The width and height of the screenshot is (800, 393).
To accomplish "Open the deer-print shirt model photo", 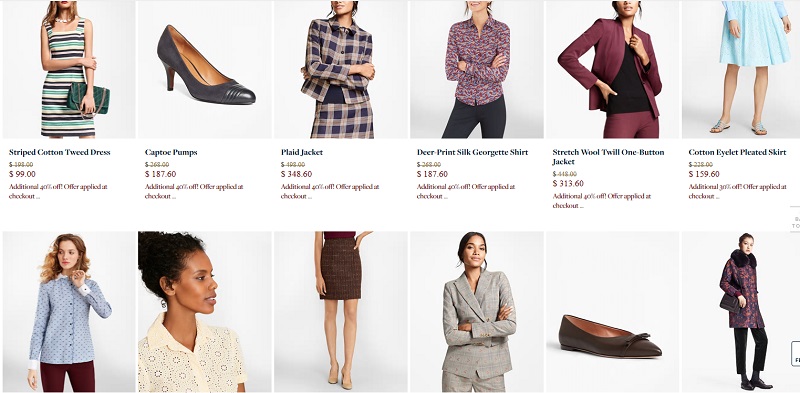I will coord(477,69).
